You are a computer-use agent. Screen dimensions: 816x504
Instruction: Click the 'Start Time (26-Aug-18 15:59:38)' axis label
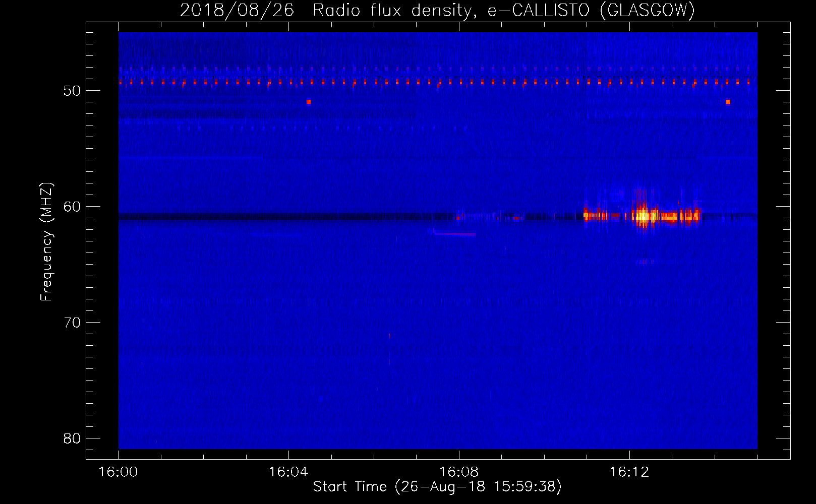click(x=437, y=487)
